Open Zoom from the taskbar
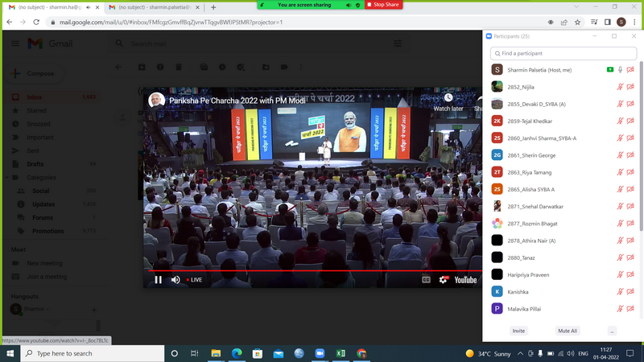Image resolution: width=644 pixels, height=362 pixels. pos(320,353)
